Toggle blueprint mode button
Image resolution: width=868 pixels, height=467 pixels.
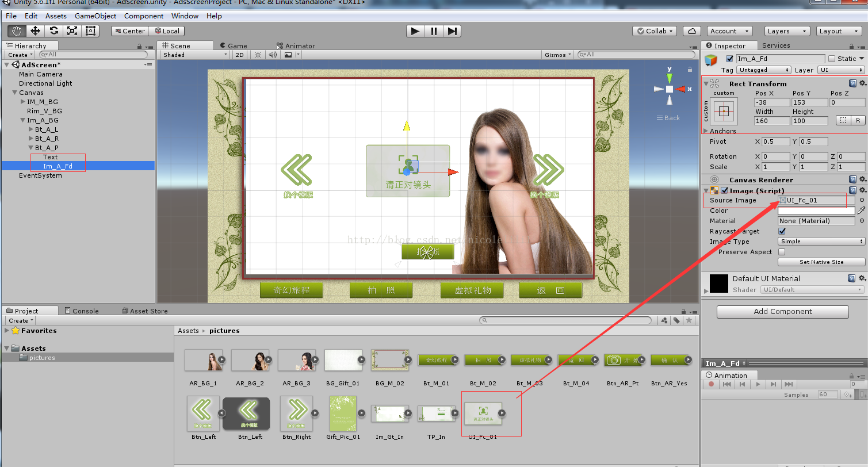[x=842, y=120]
